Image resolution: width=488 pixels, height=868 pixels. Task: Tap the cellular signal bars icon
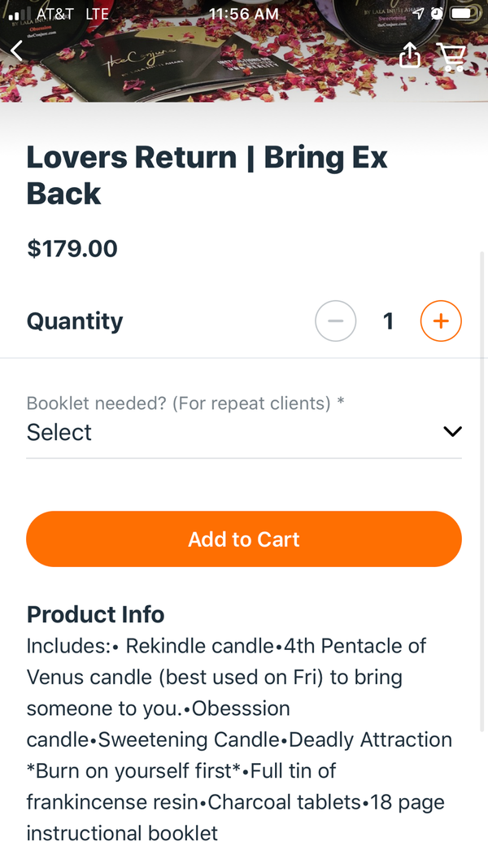pos(20,15)
